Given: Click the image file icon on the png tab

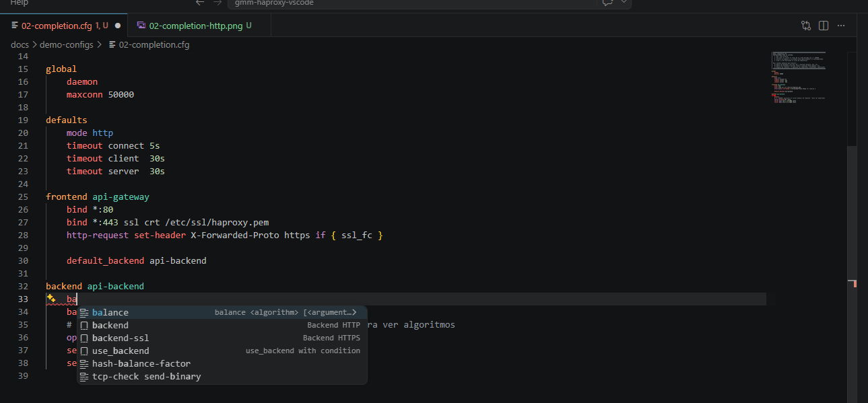Looking at the screenshot, I should (141, 25).
